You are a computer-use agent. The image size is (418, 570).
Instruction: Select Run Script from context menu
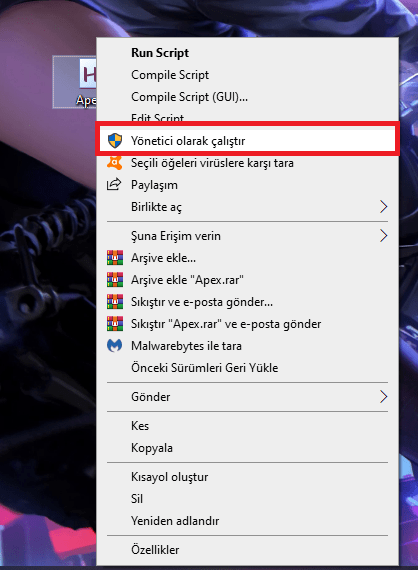(x=247, y=53)
